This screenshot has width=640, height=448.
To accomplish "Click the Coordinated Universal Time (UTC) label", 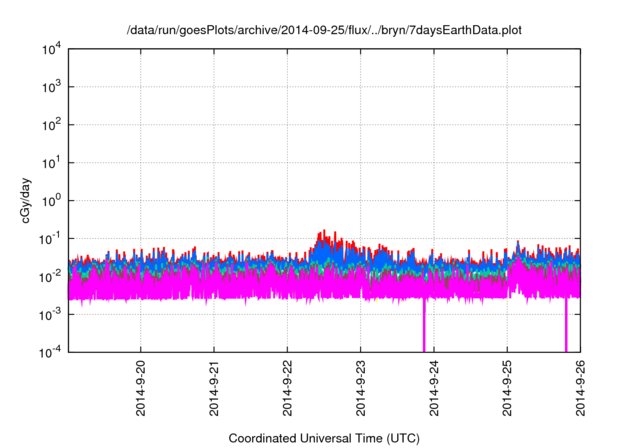I will [324, 438].
